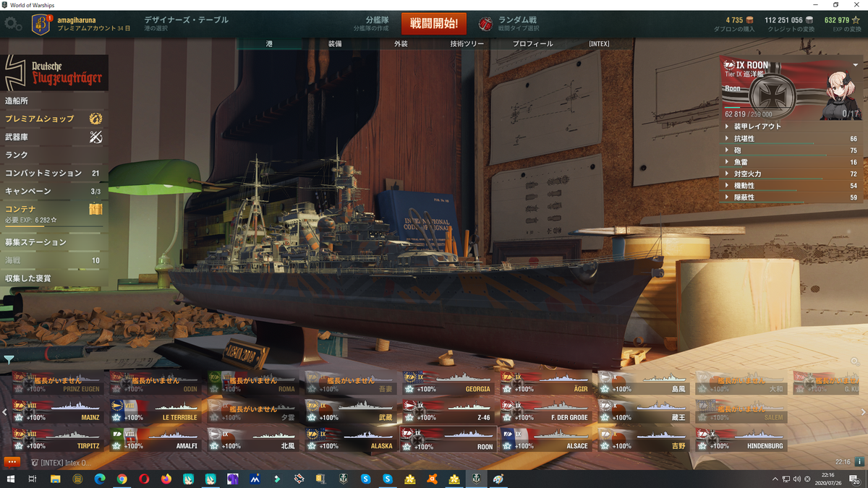868x488 pixels.
Task: Expand 魚雷 torpedo stat row
Action: pyautogui.click(x=791, y=162)
